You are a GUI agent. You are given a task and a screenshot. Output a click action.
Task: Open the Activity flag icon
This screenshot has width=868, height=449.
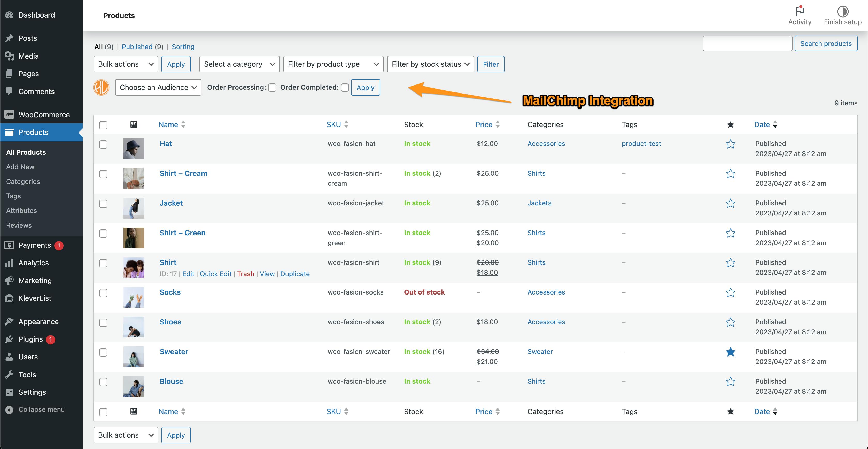tap(800, 11)
